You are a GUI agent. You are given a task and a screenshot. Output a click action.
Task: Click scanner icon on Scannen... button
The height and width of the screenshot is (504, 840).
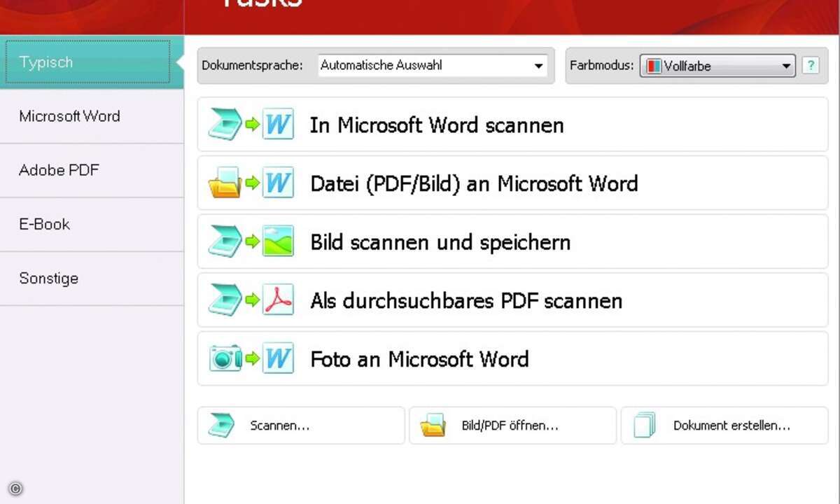click(222, 426)
